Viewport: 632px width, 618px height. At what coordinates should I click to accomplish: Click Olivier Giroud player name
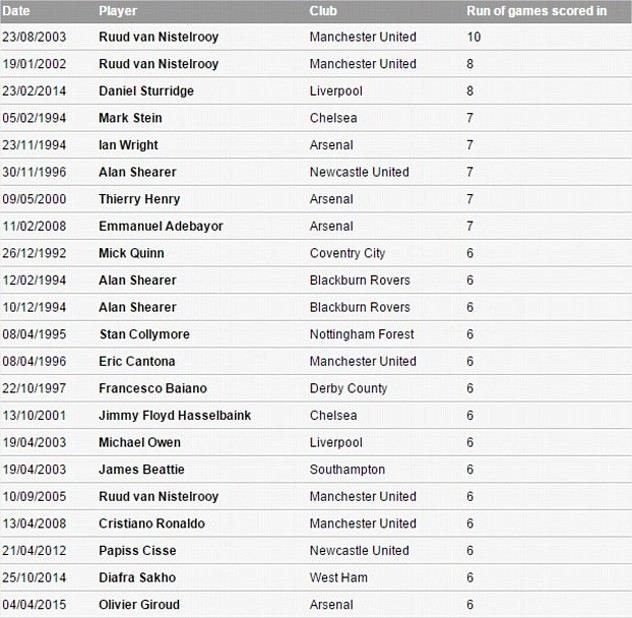(139, 604)
